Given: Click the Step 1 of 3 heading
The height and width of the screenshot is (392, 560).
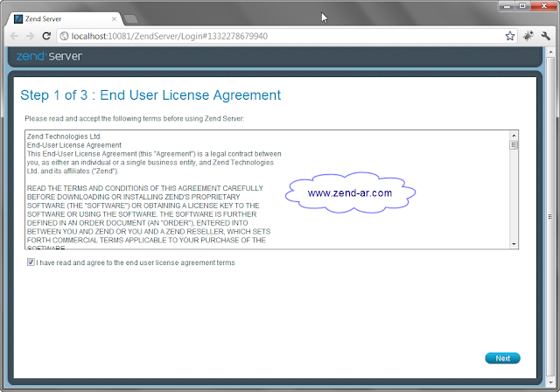Looking at the screenshot, I should 150,95.
